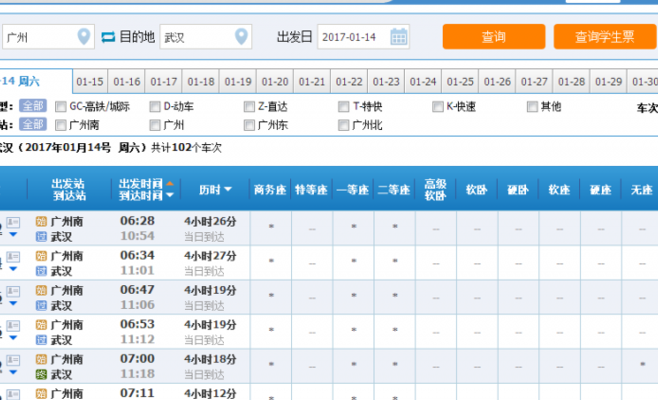Click ID card icon in 06:34 train row
The height and width of the screenshot is (400, 658).
coord(13,256)
